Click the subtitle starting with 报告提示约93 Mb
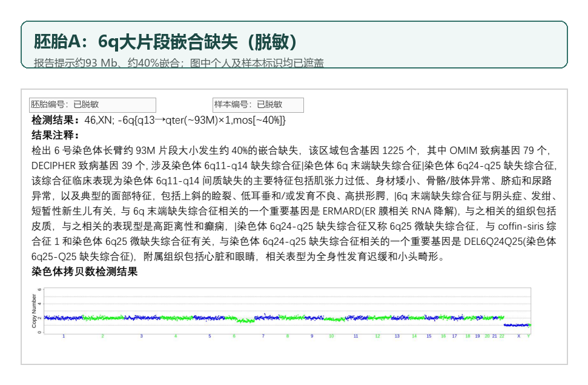 pos(179,63)
